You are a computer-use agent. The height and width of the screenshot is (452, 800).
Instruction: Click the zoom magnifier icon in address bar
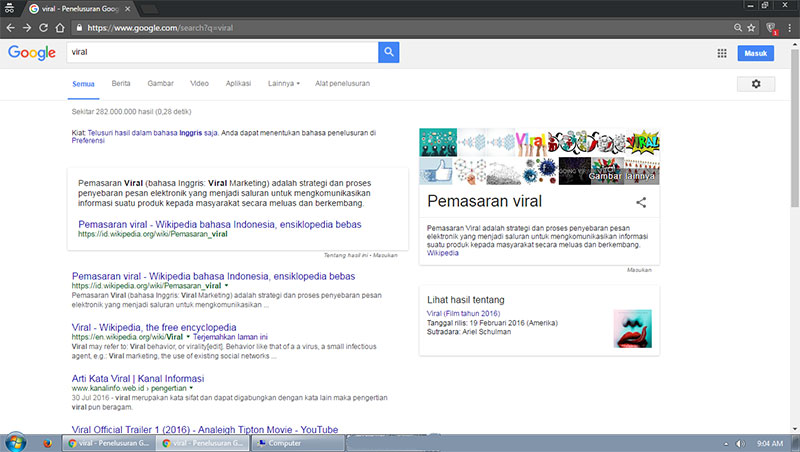738,28
